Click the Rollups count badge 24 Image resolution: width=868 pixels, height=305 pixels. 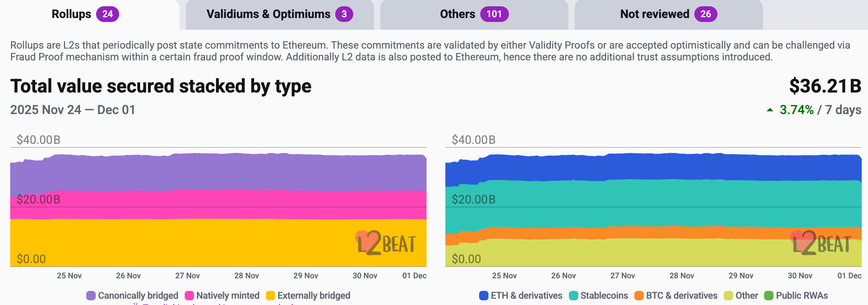click(107, 15)
